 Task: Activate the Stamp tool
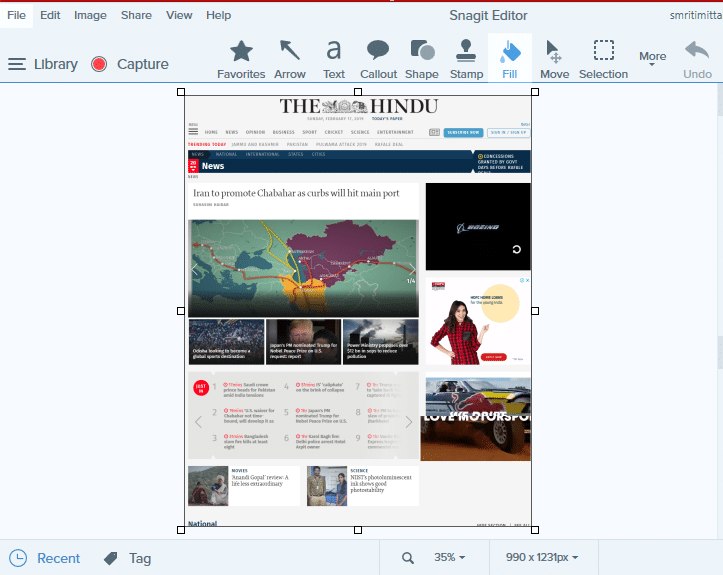466,59
